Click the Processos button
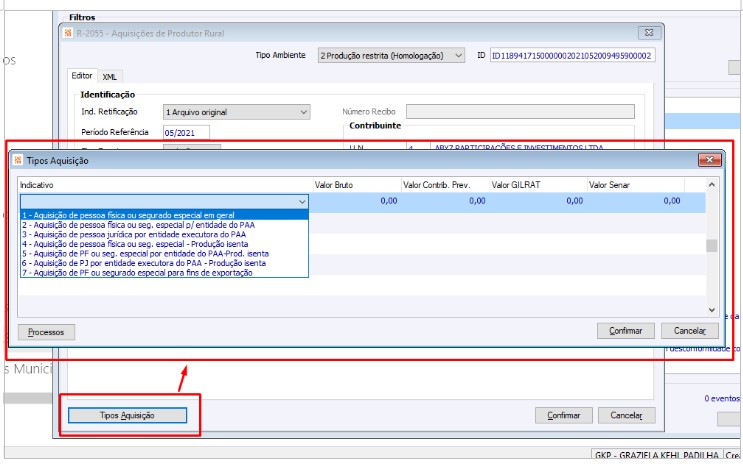The width and height of the screenshot is (743, 471). pos(46,332)
